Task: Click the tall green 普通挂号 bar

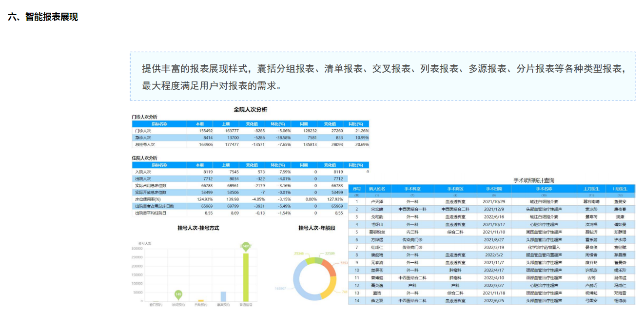Action: (x=246, y=277)
